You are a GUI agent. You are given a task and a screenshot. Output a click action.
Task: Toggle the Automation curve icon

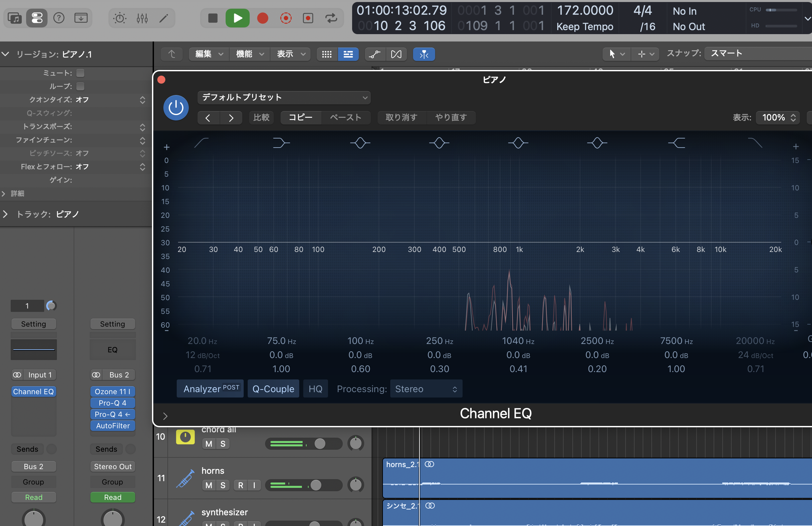point(375,54)
